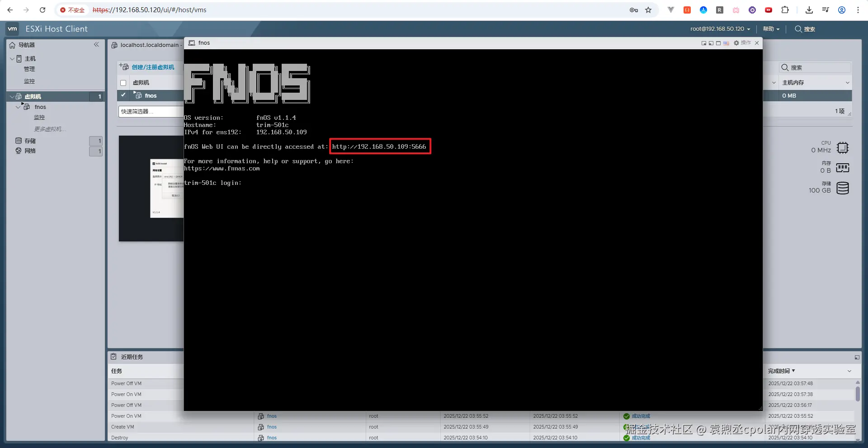This screenshot has height=448, width=868.
Task: Collapse the navigator panel with the double chevron
Action: point(96,44)
